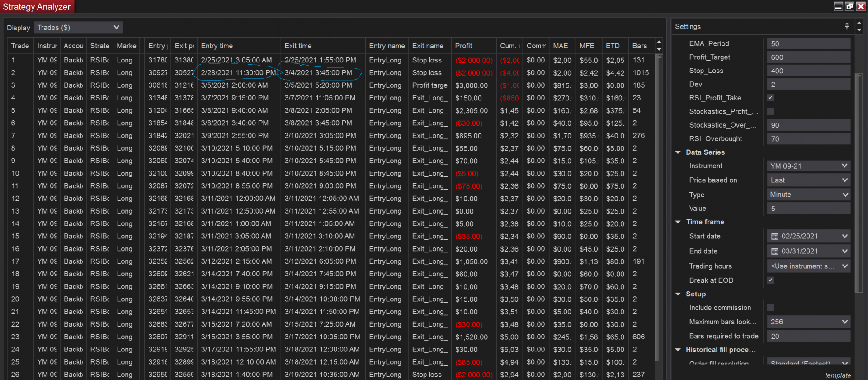The image size is (868, 380).
Task: Restore the Strategy Analyzer window size
Action: 849,6
